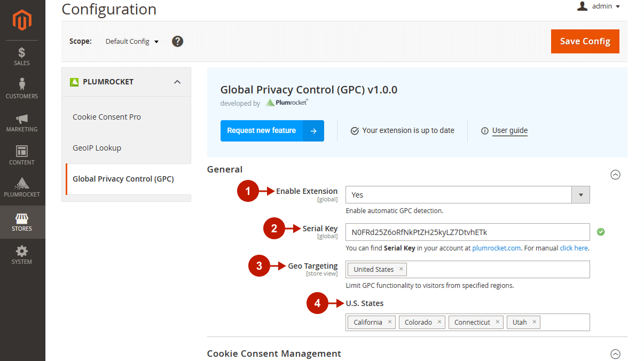Open Cookie Consent Pro settings

pyautogui.click(x=107, y=117)
